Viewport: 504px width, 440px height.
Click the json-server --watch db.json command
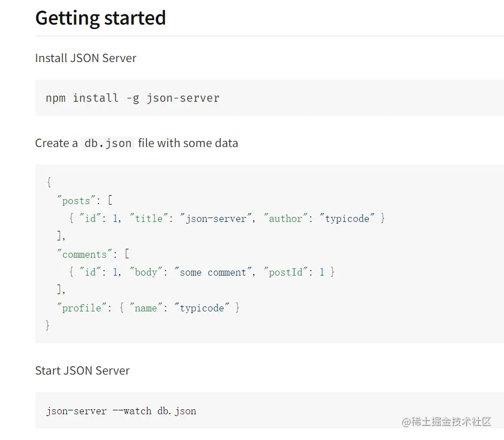pos(121,411)
